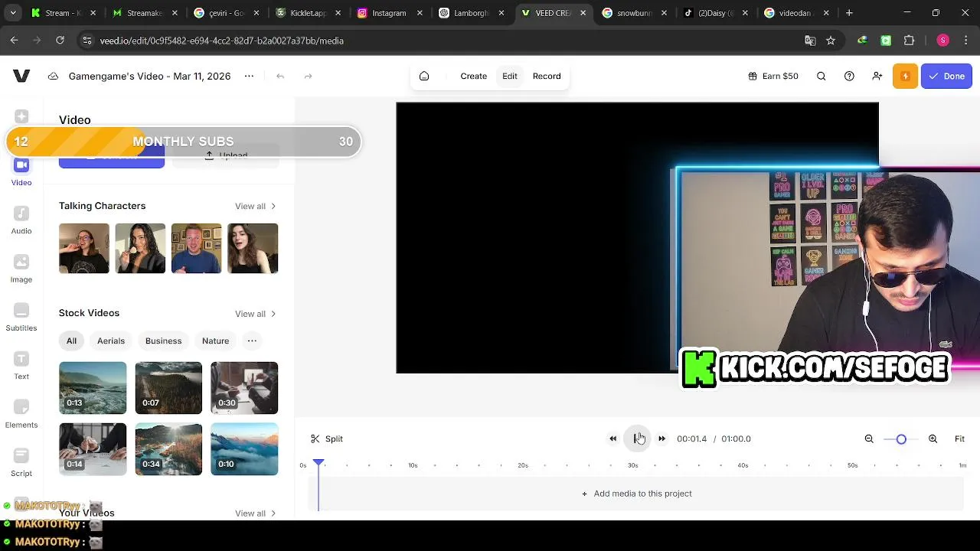Go back in browser history
The height and width of the screenshot is (551, 980).
pos(15,41)
